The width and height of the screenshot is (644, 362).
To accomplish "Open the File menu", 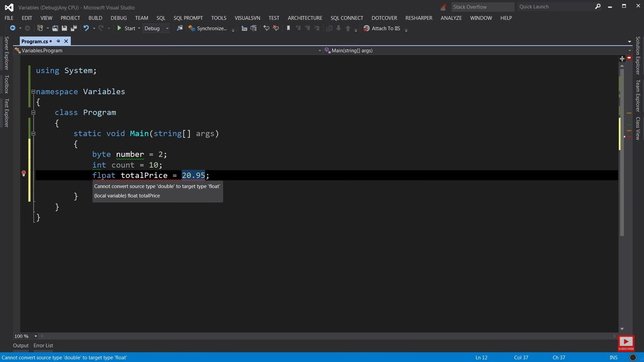I will 9,18.
